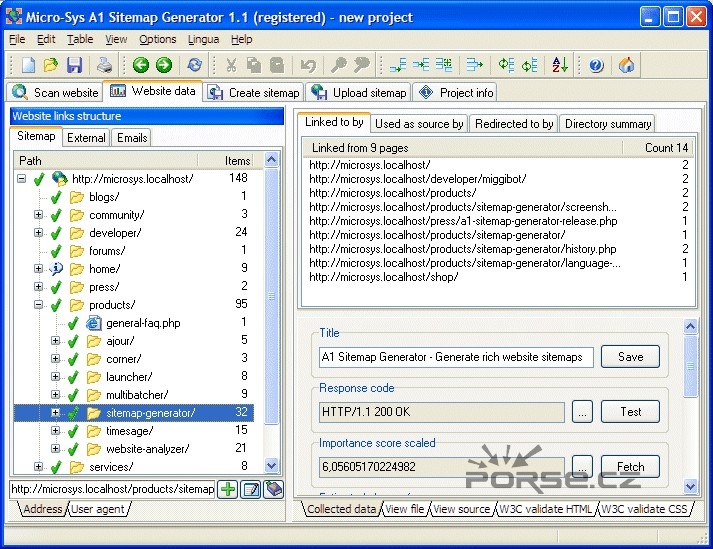
Task: Click the Copy toolbar icon
Action: 254,65
